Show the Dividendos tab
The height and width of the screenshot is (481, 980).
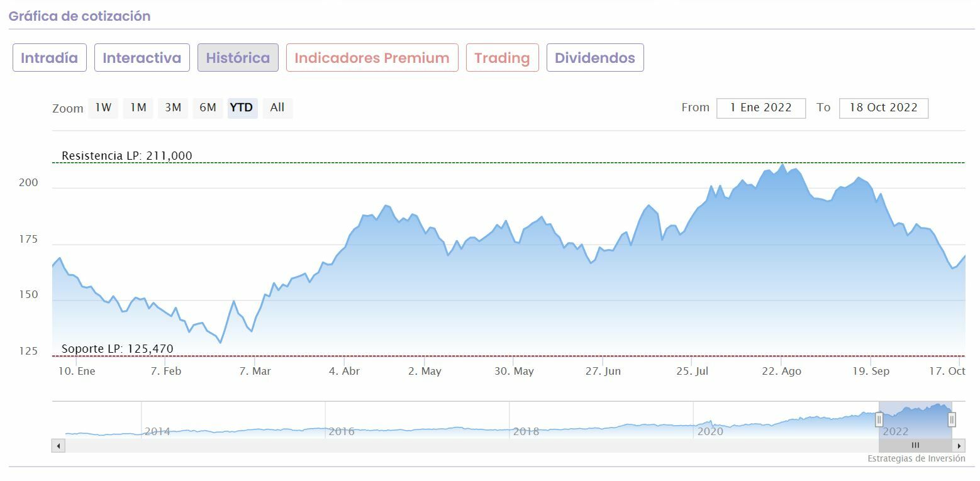594,58
